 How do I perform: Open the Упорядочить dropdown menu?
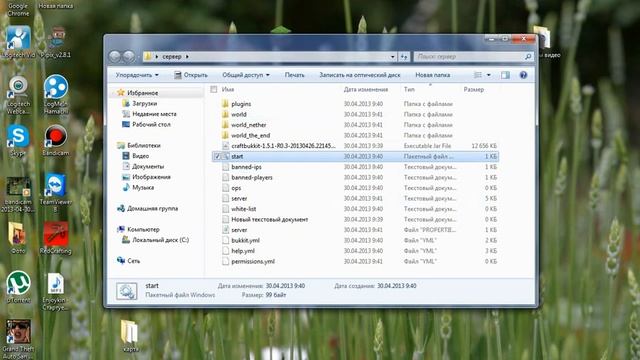tap(137, 75)
